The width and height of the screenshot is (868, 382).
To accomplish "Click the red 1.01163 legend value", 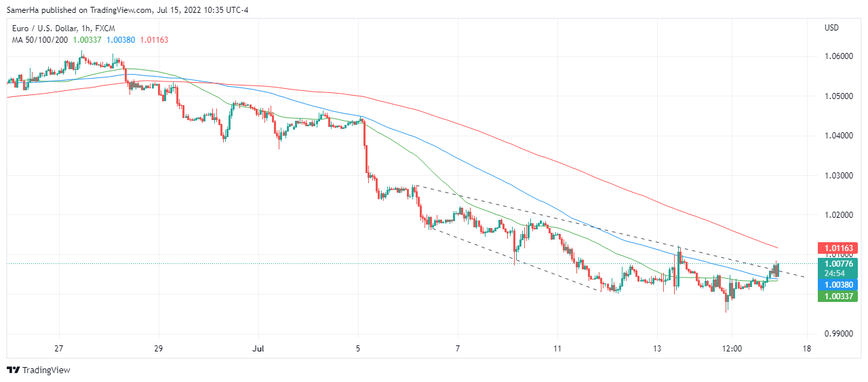I will pos(155,40).
